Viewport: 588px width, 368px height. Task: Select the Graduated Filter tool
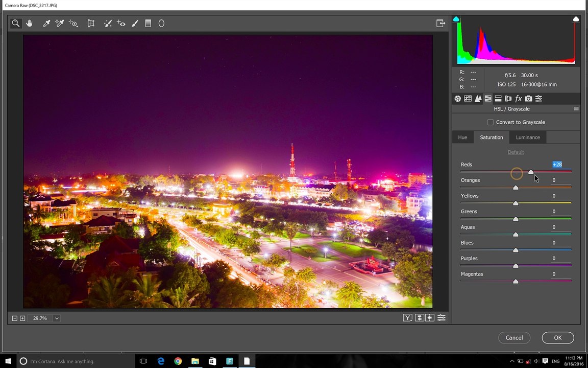pyautogui.click(x=148, y=24)
